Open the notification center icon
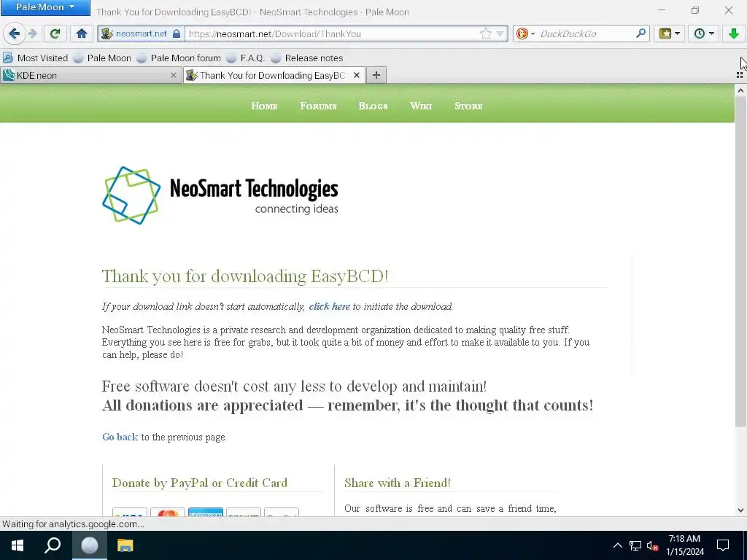This screenshot has width=747, height=560. (723, 545)
